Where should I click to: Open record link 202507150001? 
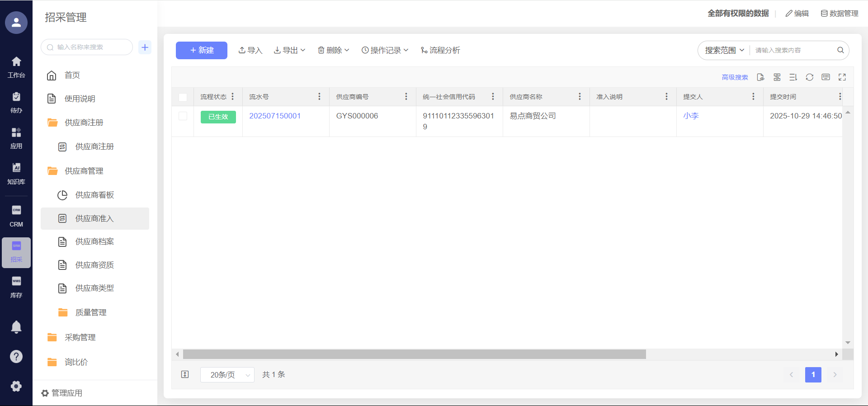(275, 116)
